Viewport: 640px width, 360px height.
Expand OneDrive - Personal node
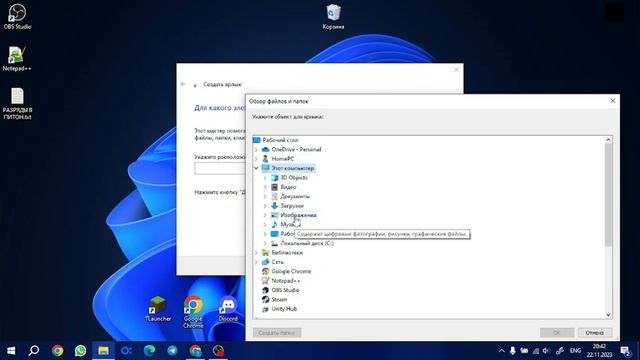256,149
